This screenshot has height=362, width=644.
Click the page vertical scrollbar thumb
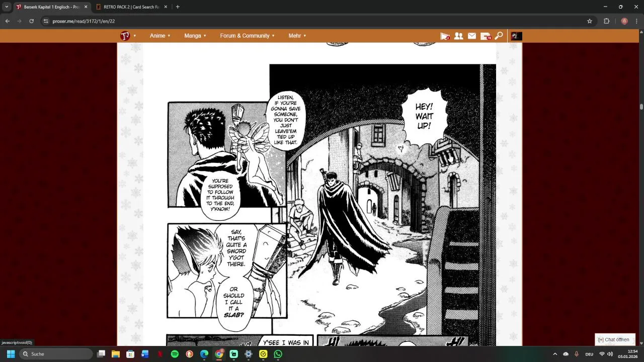pyautogui.click(x=641, y=107)
